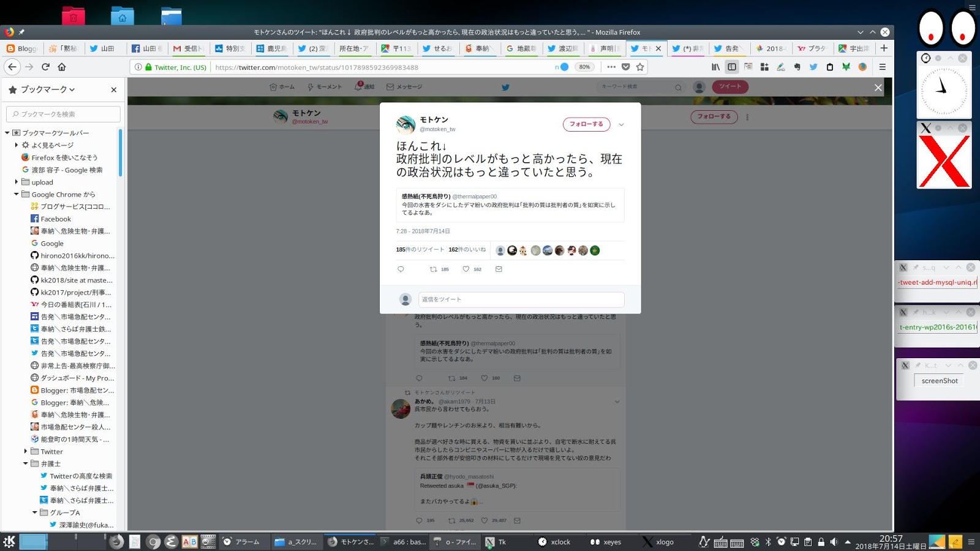Expand the よく見るページ folder

coord(17,145)
